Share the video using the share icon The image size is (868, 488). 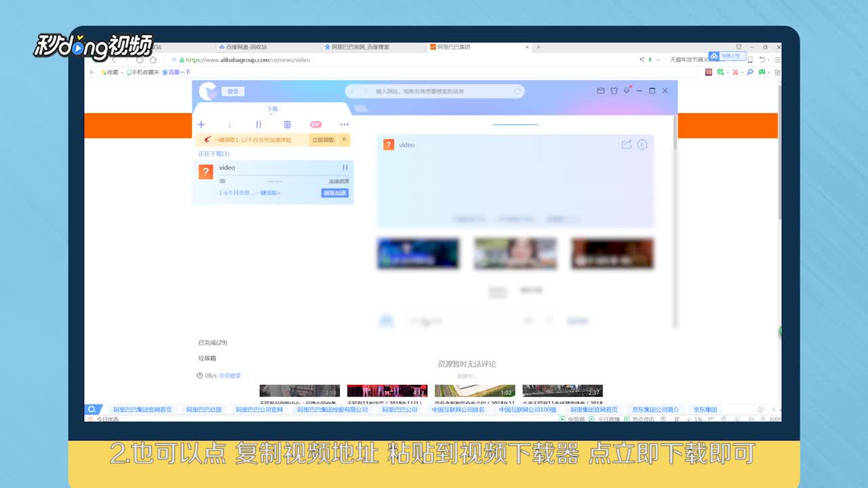tap(626, 144)
